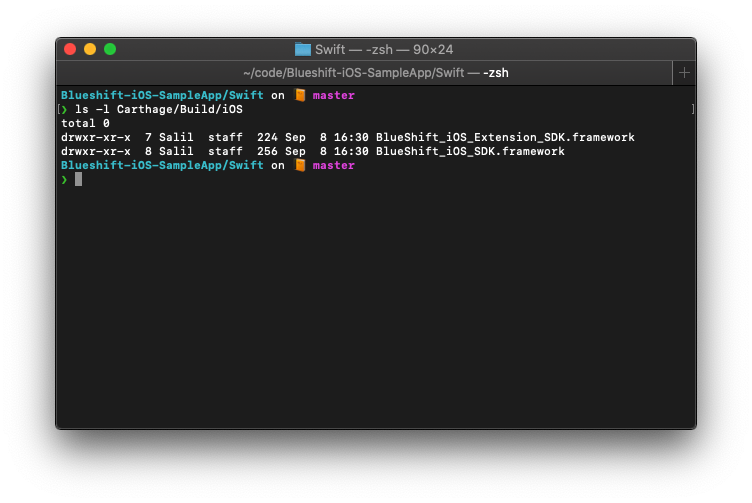Click the orange branch icon in second prompt
Screen dimensions: 752x503
pyautogui.click(x=300, y=165)
